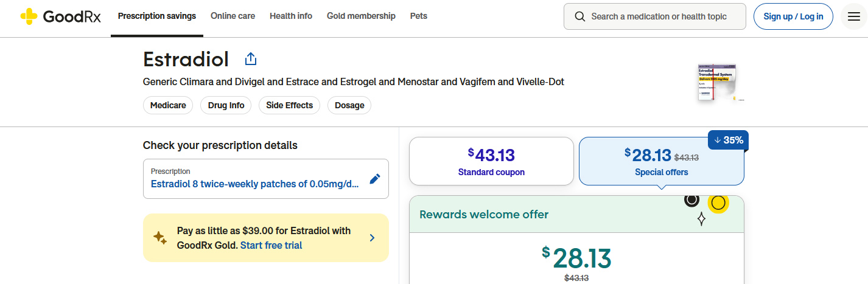868x284 pixels.
Task: Select the Special offers price option
Action: [x=661, y=161]
